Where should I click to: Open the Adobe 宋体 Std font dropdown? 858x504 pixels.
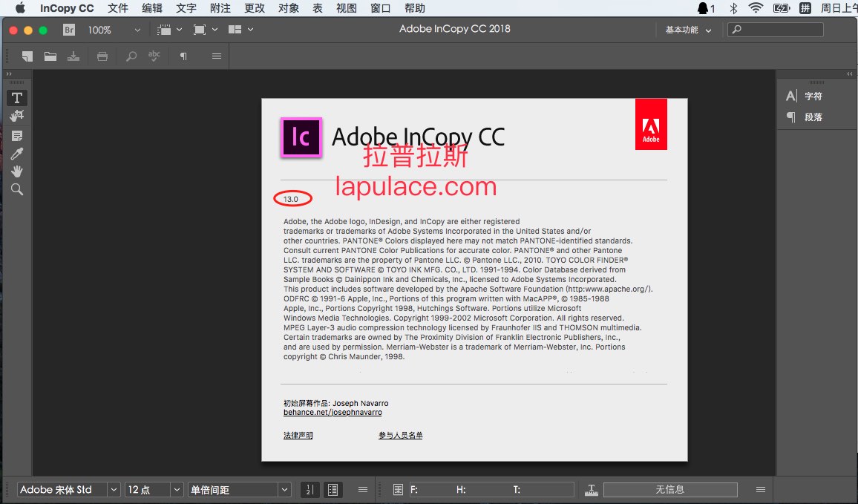point(114,490)
